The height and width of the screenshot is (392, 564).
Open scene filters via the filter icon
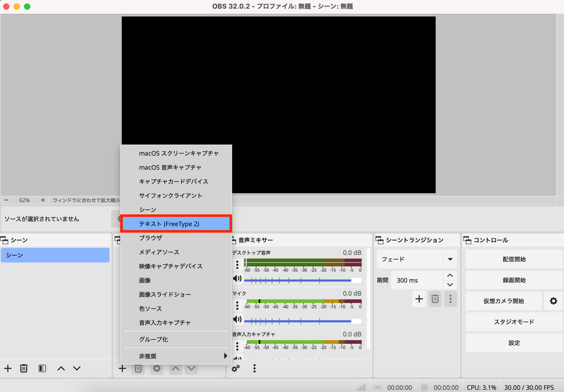click(42, 368)
